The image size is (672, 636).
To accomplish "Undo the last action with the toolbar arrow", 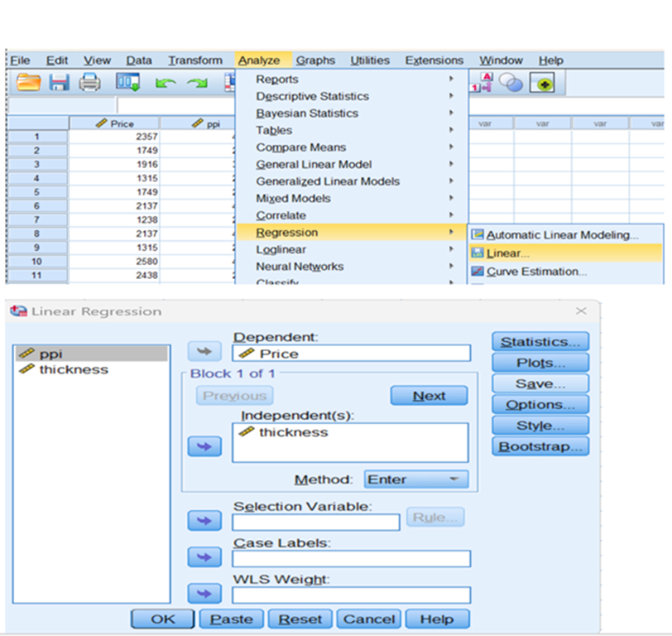I will [166, 83].
